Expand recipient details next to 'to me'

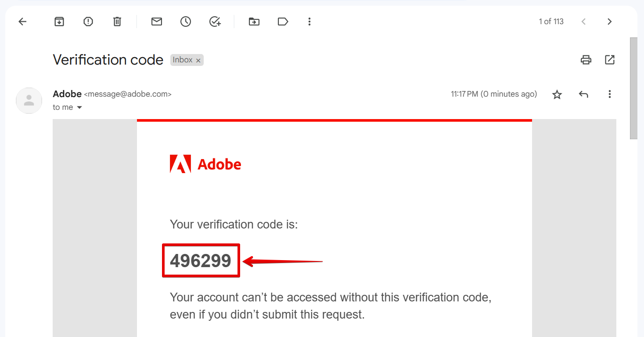[x=79, y=108]
